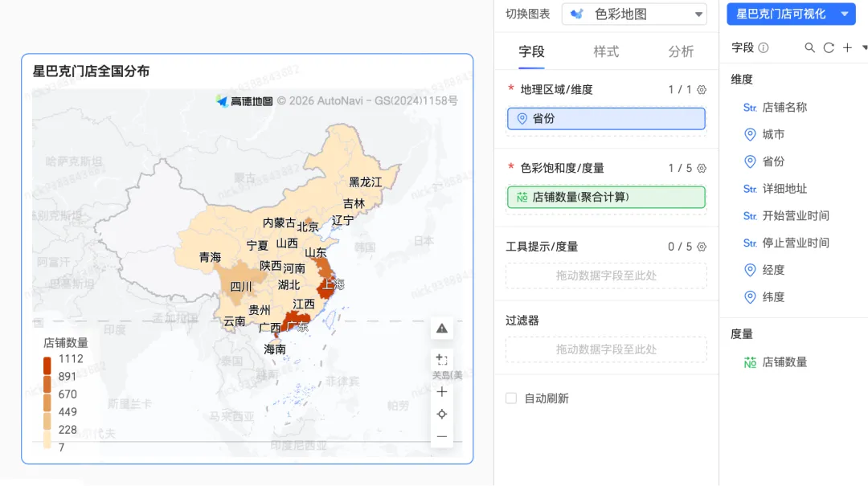
Task: Click the chart title 星巴克门店全国分布
Action: (92, 71)
